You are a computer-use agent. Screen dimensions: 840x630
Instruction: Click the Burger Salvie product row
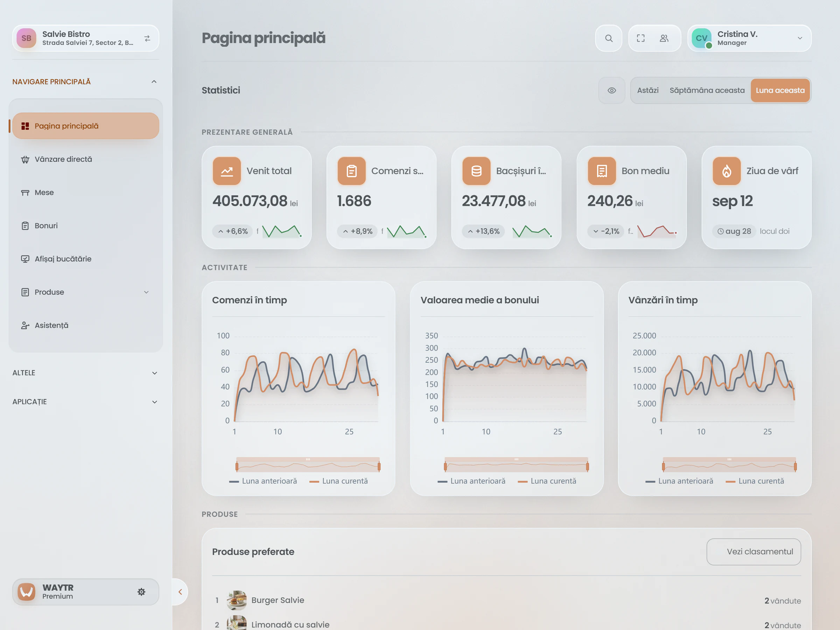pos(506,600)
